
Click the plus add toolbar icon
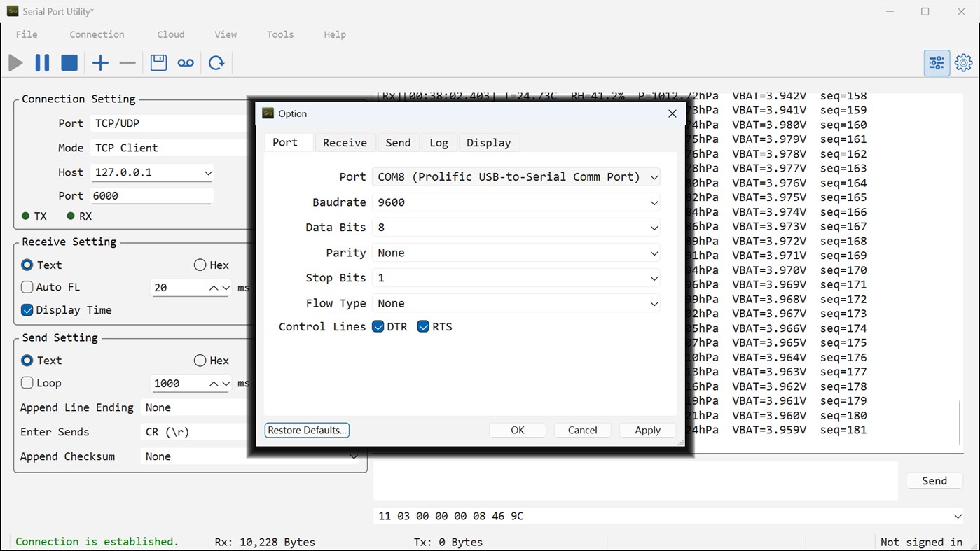[100, 63]
